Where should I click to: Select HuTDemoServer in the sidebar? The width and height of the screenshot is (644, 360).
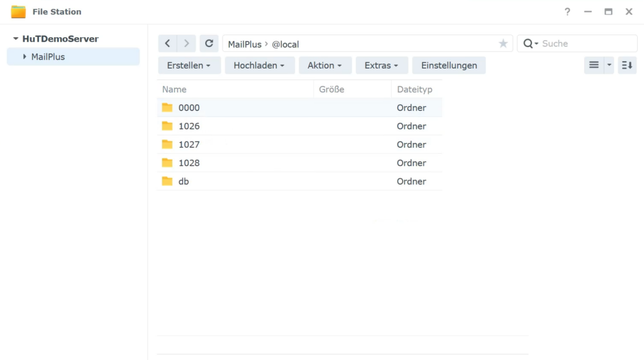click(60, 38)
